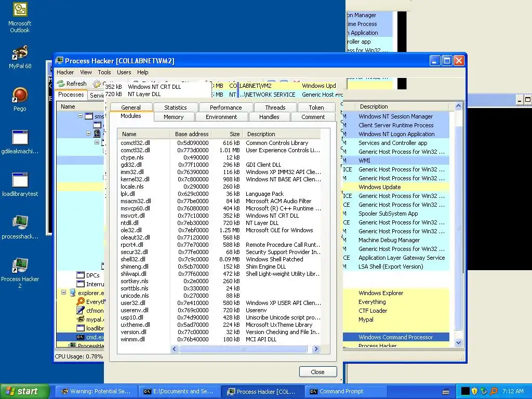Select Spooler SubSystem App row
Image resolution: width=532 pixels, height=399 pixels.
click(x=395, y=214)
